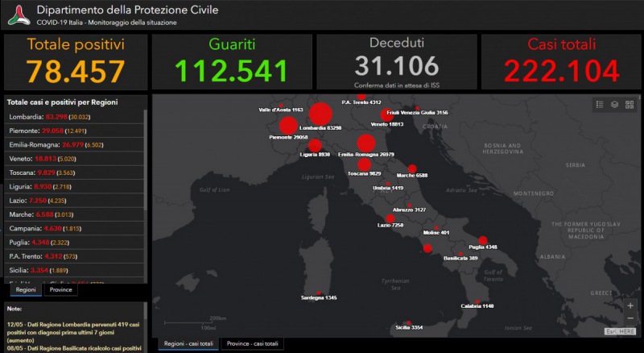
Task: Select Veneto row in regions list
Action: tap(72, 159)
